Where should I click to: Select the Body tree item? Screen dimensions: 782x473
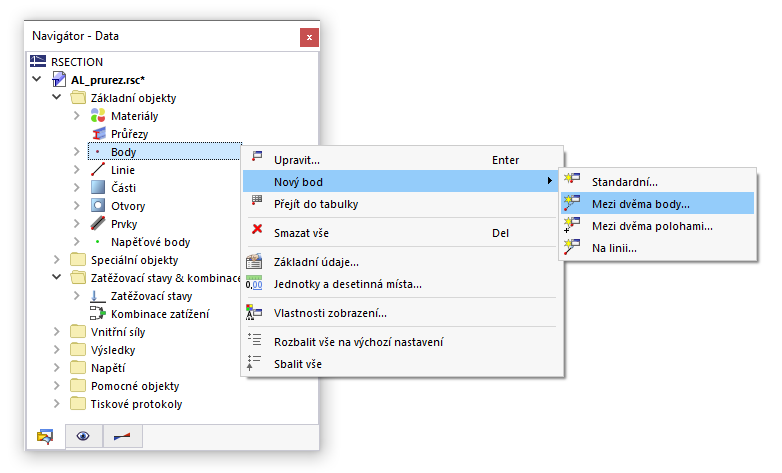[x=165, y=151]
